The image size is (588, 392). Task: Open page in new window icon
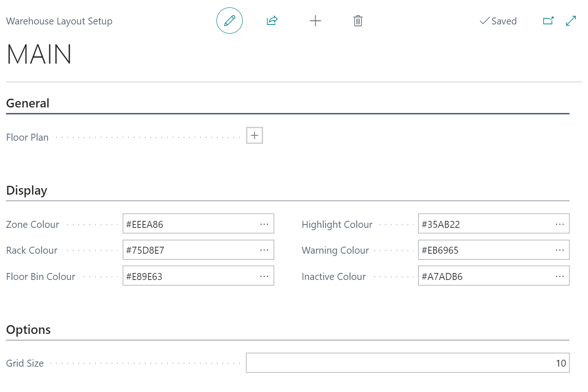pyautogui.click(x=548, y=21)
